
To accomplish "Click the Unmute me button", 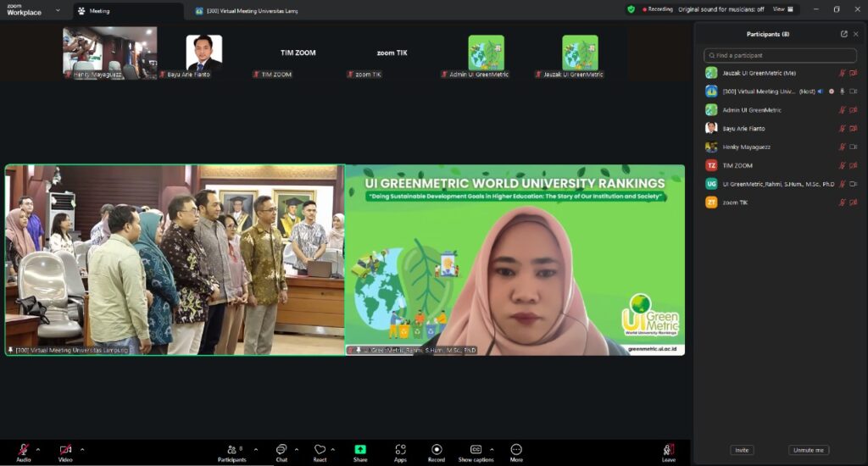I will click(808, 450).
